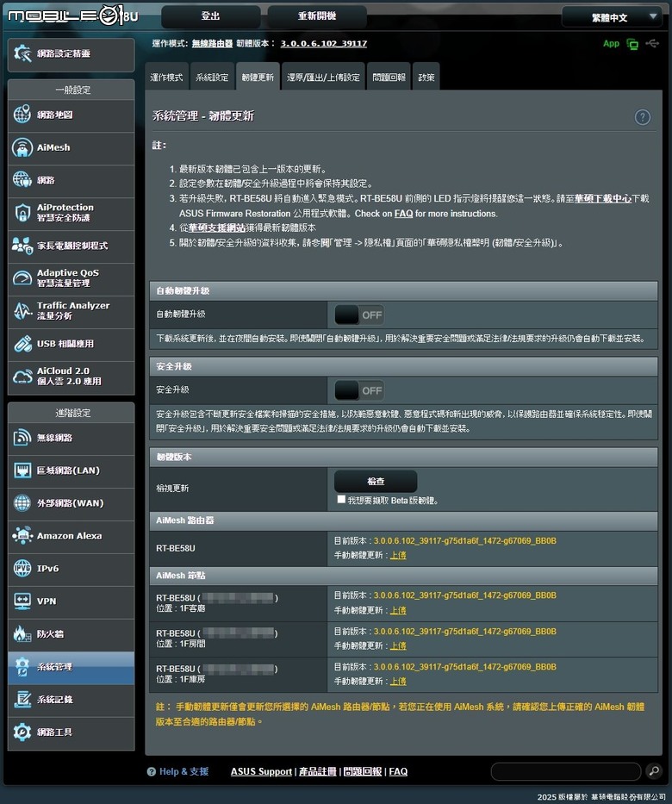This screenshot has width=672, height=804.
Task: Open Amazon Alexa icon
Action: click(x=22, y=536)
